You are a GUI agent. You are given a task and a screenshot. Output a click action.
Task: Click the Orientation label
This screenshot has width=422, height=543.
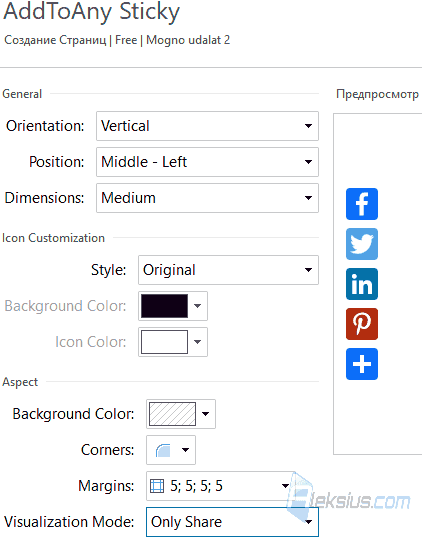tap(45, 126)
